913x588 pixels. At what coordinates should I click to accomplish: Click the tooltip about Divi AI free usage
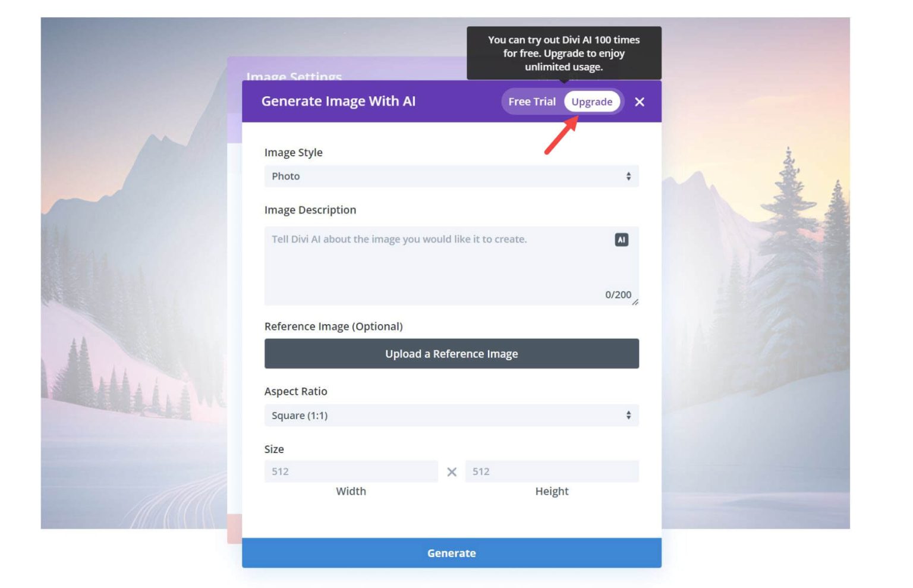pos(563,53)
